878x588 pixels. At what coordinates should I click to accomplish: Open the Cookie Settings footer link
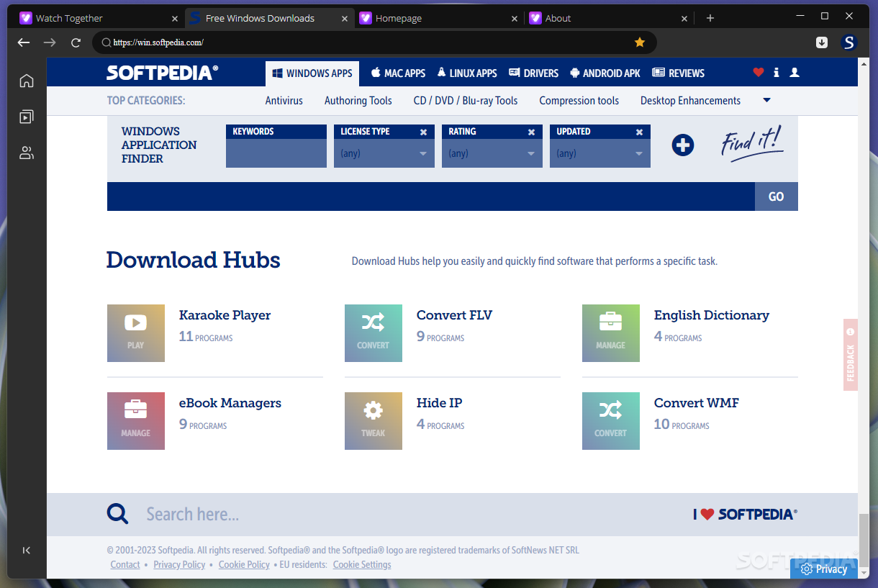pyautogui.click(x=362, y=565)
